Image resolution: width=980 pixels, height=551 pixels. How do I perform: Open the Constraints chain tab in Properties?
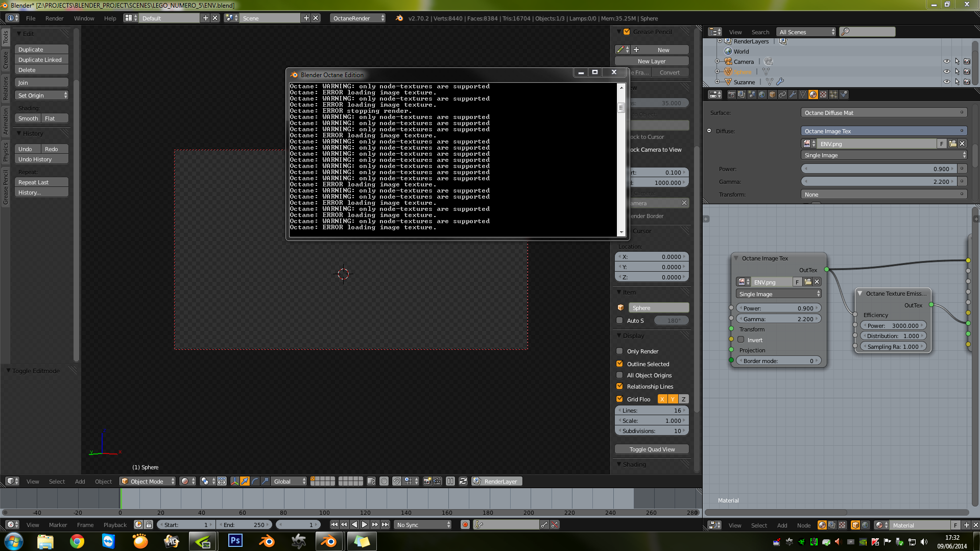(x=782, y=94)
